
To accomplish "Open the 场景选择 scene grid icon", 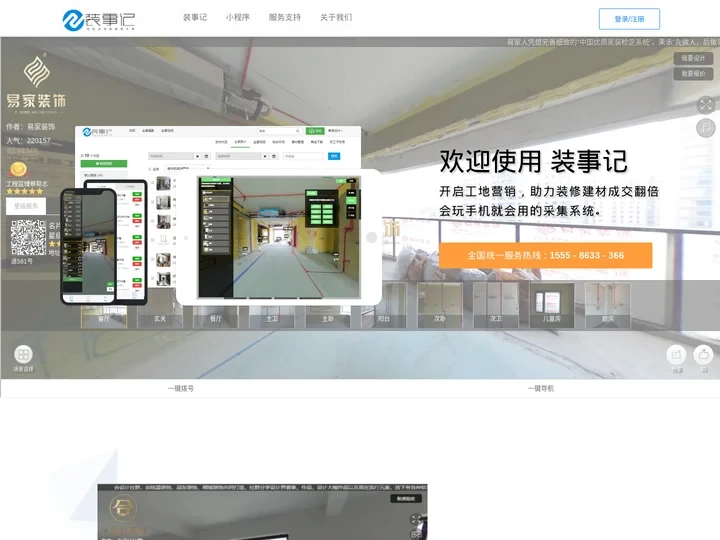I will tap(23, 354).
